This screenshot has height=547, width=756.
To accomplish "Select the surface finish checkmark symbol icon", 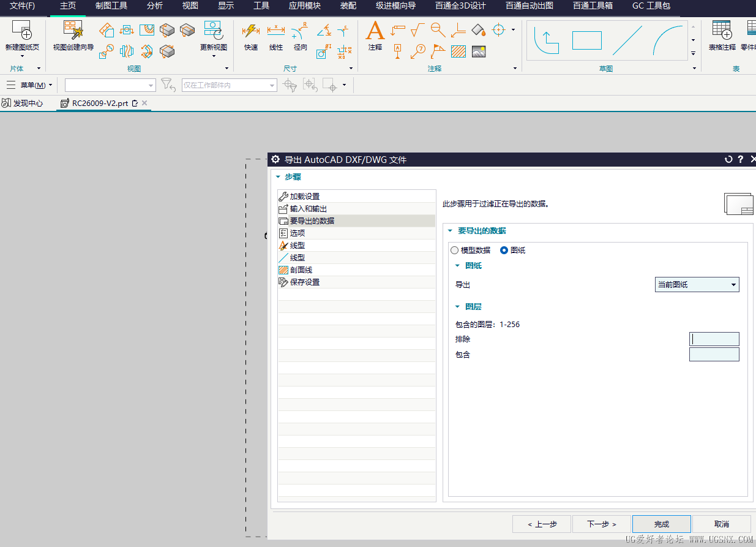I will click(417, 29).
